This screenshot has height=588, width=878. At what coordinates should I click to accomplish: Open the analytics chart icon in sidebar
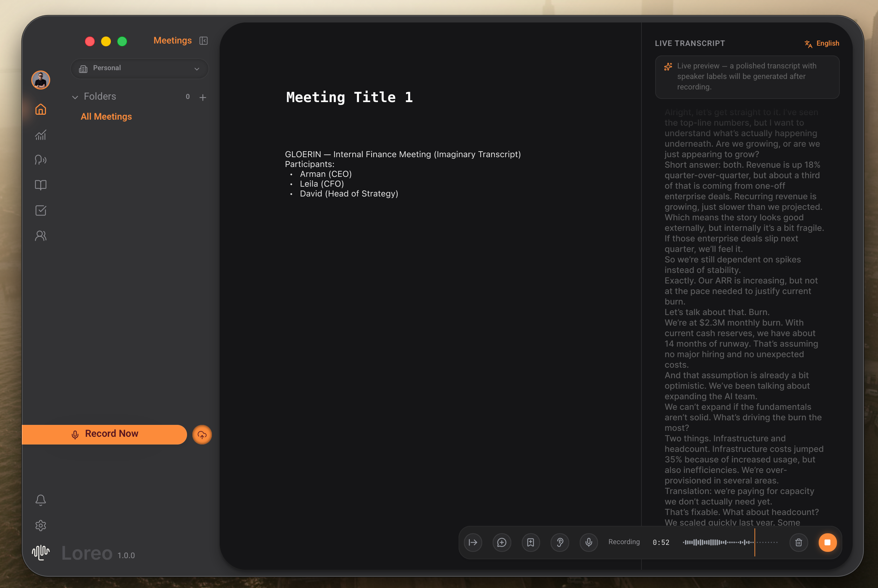tap(40, 135)
